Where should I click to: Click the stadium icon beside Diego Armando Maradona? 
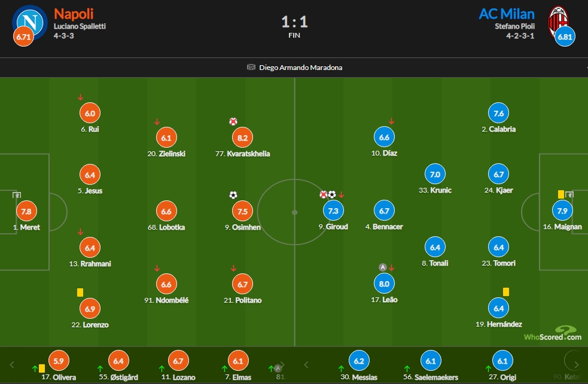click(251, 68)
